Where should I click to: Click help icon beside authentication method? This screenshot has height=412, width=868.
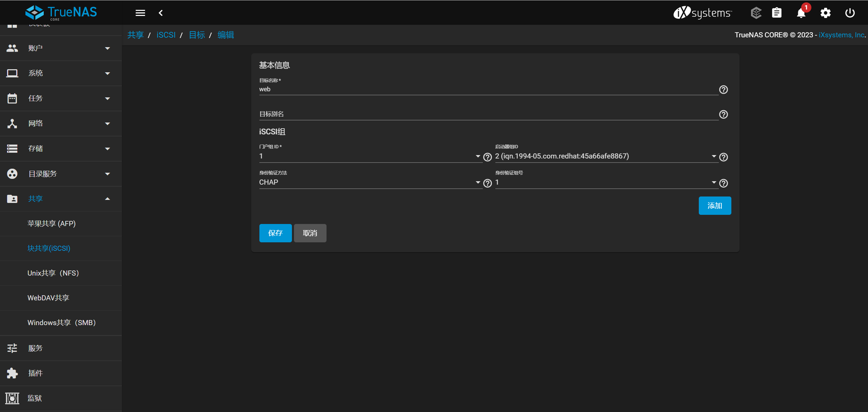point(487,183)
